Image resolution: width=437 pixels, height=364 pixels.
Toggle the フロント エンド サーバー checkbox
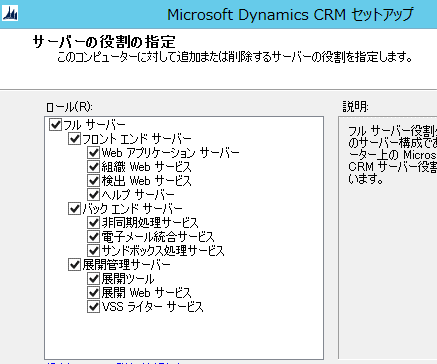click(74, 139)
